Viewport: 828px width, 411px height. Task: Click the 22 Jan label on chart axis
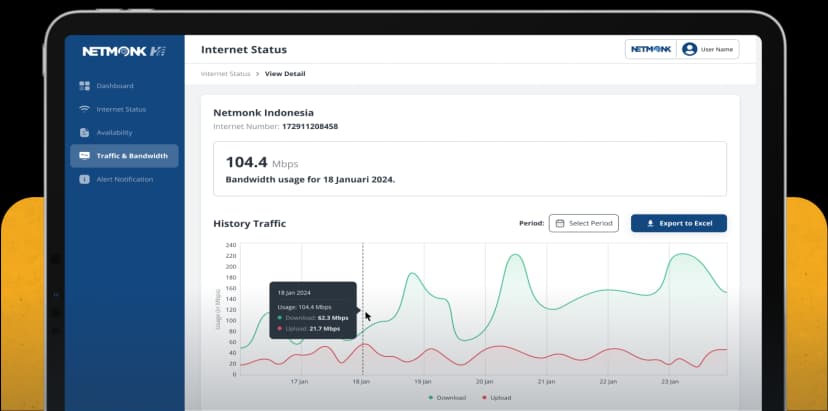click(x=608, y=381)
